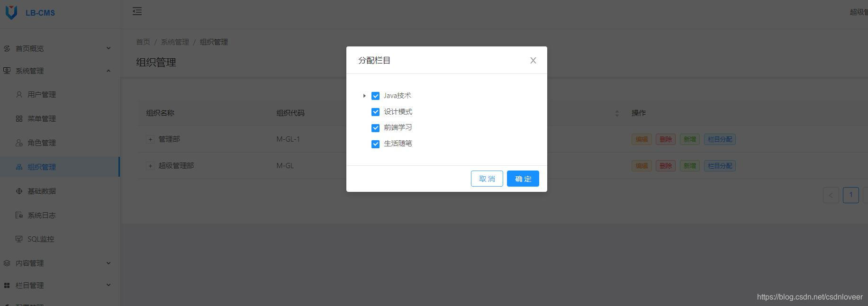Open 菜单管理 menu item
This screenshot has width=868, height=306.
click(60, 118)
